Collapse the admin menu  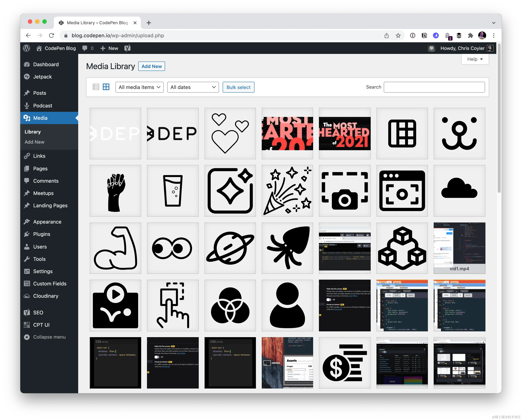[49, 337]
